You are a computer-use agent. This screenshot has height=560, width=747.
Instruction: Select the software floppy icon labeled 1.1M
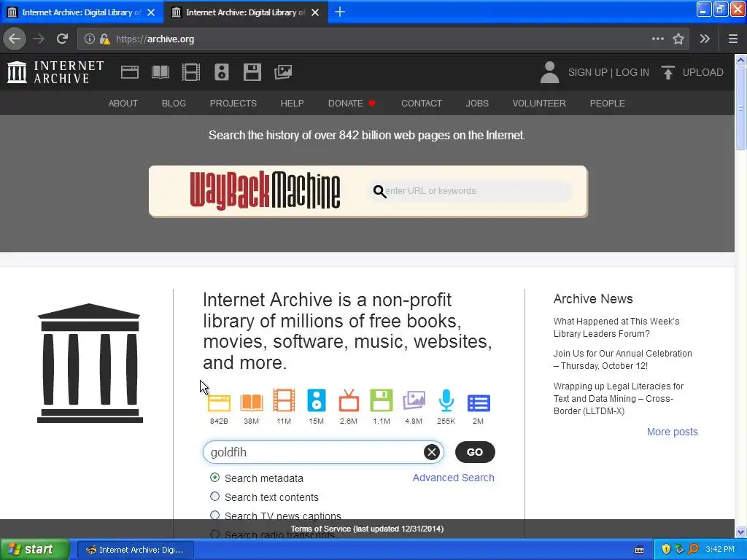[x=382, y=400]
